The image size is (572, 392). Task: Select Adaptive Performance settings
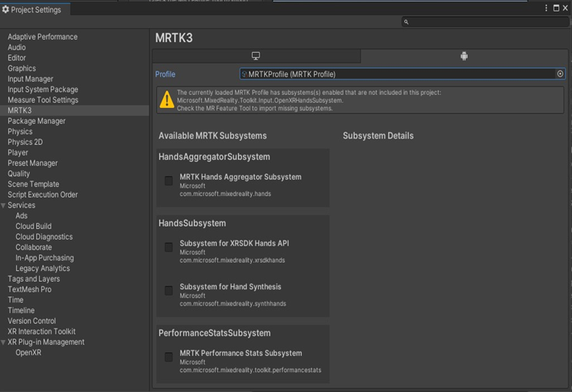(42, 37)
